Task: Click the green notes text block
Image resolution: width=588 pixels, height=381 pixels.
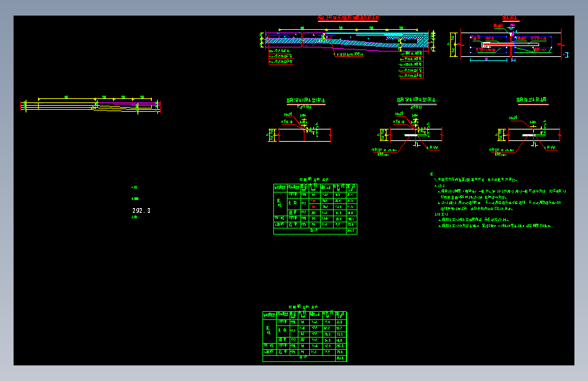Action: 498,200
